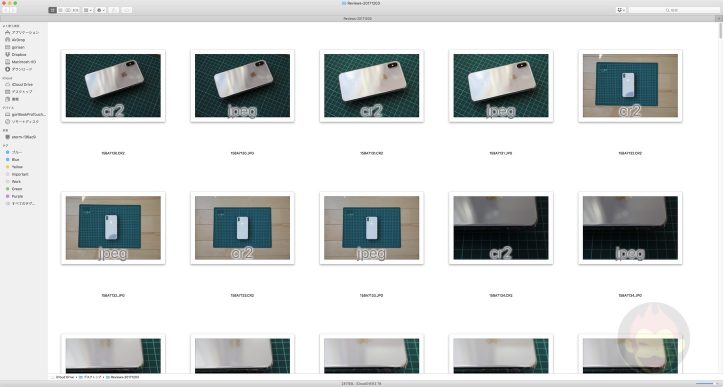723x387 pixels.
Task: Open Dropbox in the sidebar
Action: (x=16, y=54)
